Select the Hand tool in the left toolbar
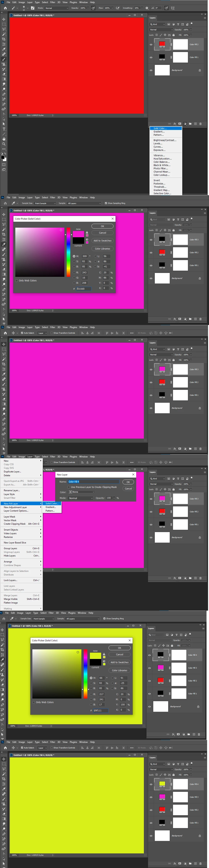The height and width of the screenshot is (868, 209). [x=4, y=139]
